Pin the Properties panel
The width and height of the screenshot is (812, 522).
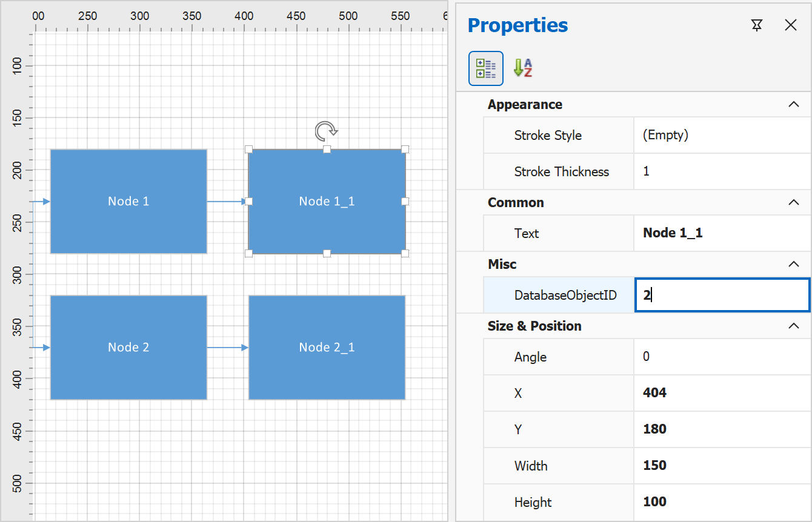[756, 25]
